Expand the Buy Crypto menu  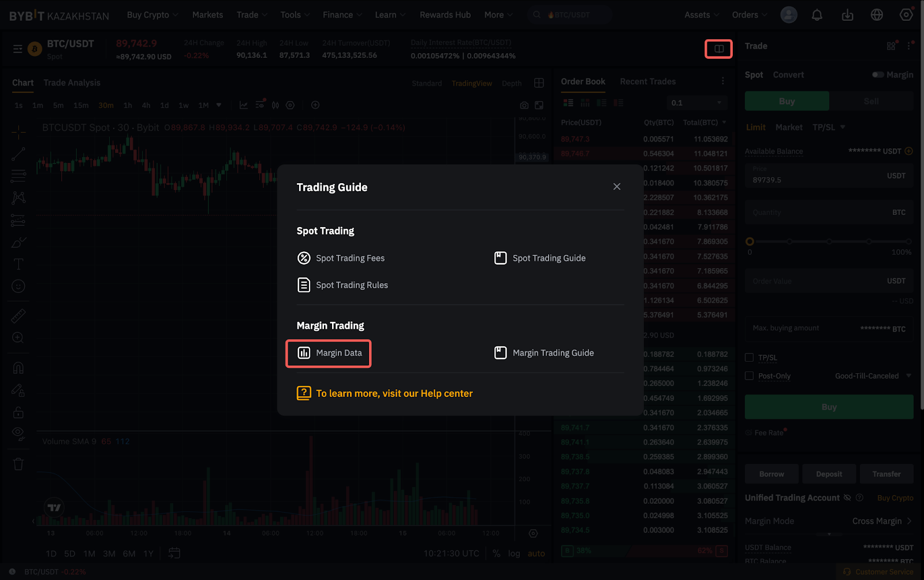point(152,15)
